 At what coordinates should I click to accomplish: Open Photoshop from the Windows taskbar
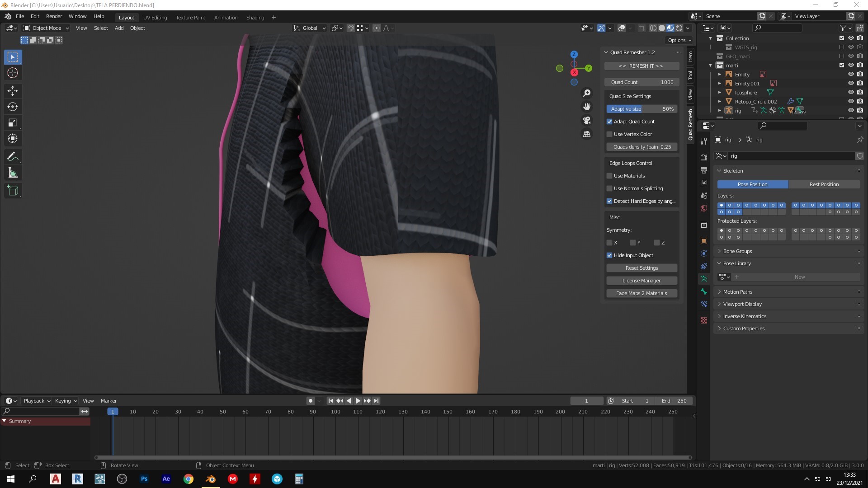[x=144, y=479]
